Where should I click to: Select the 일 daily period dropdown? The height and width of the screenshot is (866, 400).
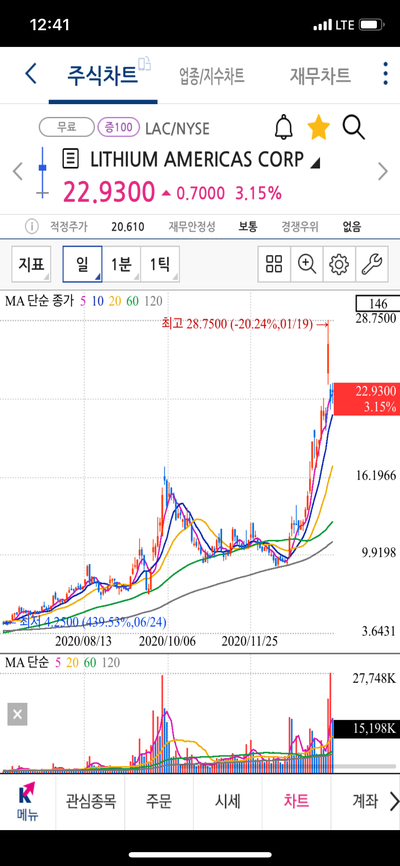click(x=82, y=264)
